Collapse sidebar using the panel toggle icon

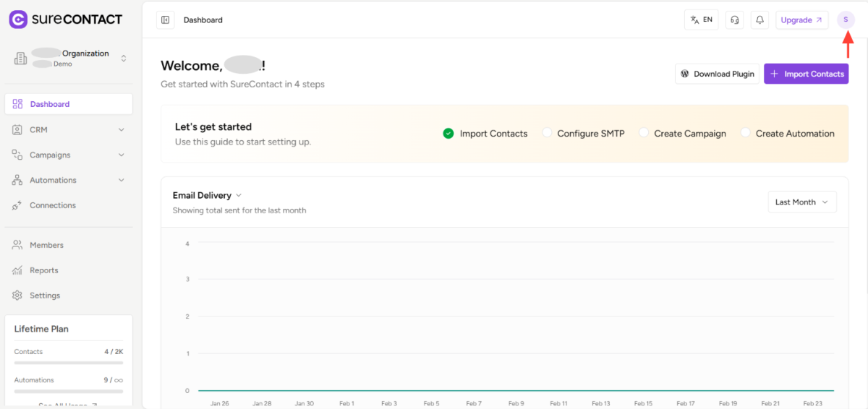[x=165, y=20]
